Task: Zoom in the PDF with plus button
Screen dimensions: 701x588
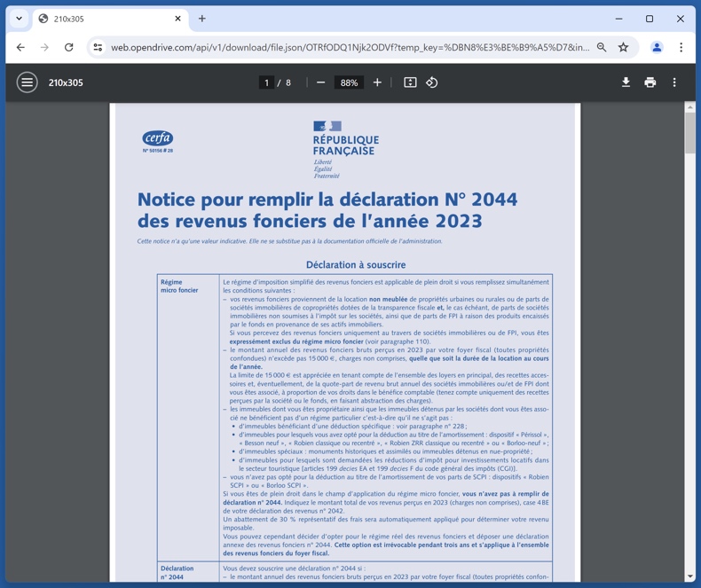Action: pyautogui.click(x=377, y=82)
